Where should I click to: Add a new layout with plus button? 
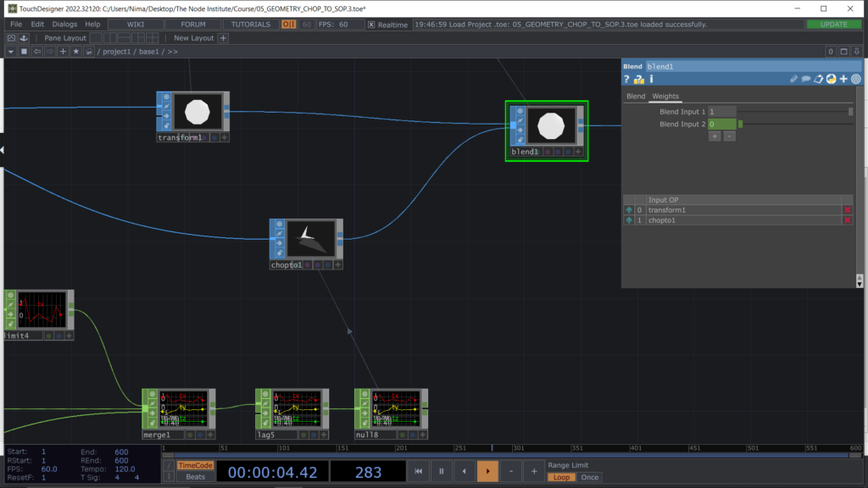(223, 37)
